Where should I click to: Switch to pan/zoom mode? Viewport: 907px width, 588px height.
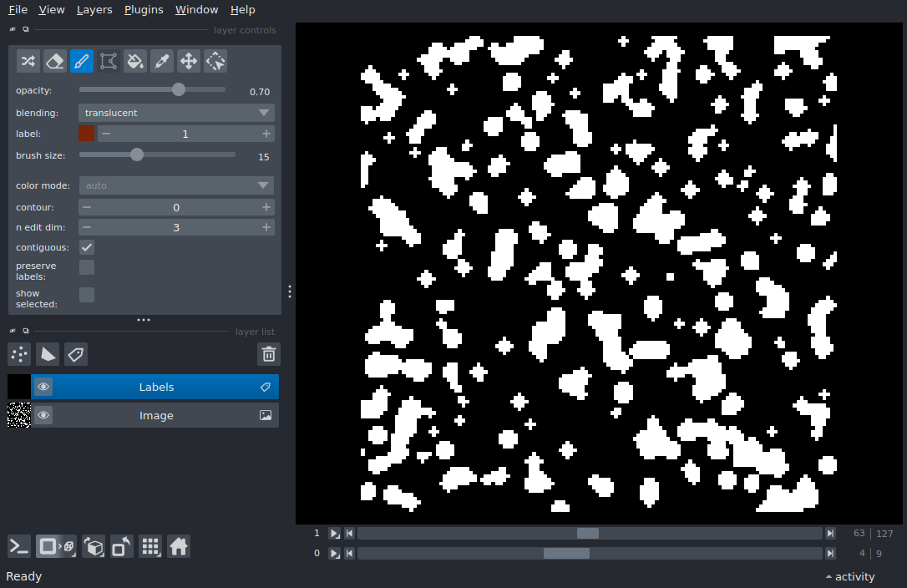(189, 61)
